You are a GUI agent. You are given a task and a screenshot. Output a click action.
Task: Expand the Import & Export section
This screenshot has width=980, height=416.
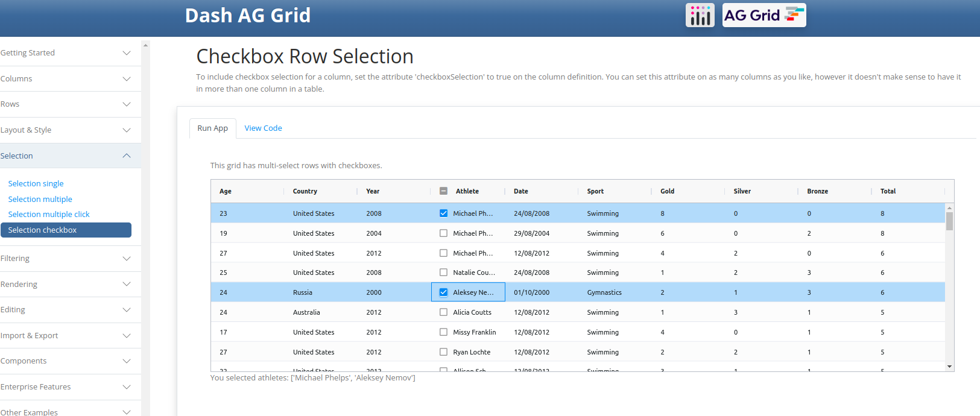70,336
